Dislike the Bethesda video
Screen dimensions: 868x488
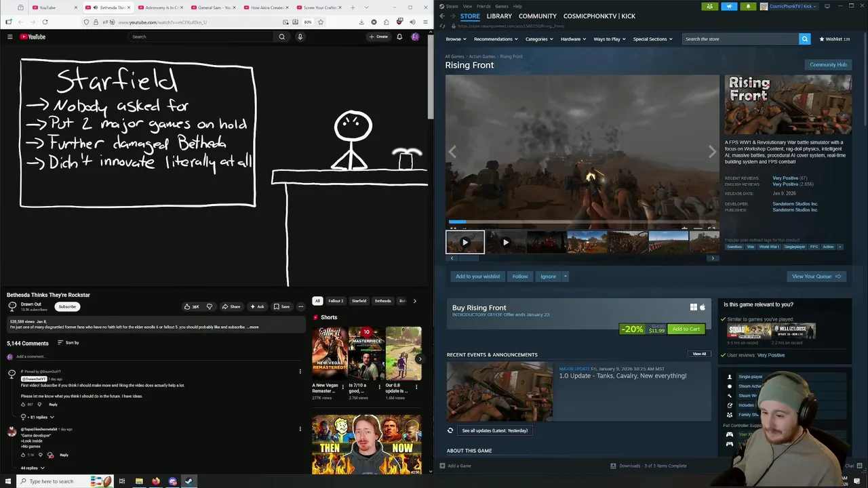(x=209, y=306)
